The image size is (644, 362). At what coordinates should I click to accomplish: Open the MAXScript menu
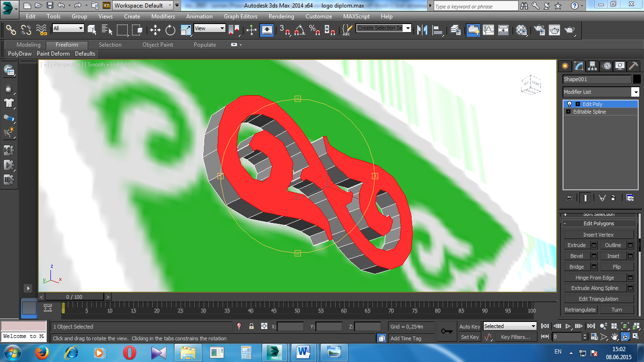tap(356, 16)
